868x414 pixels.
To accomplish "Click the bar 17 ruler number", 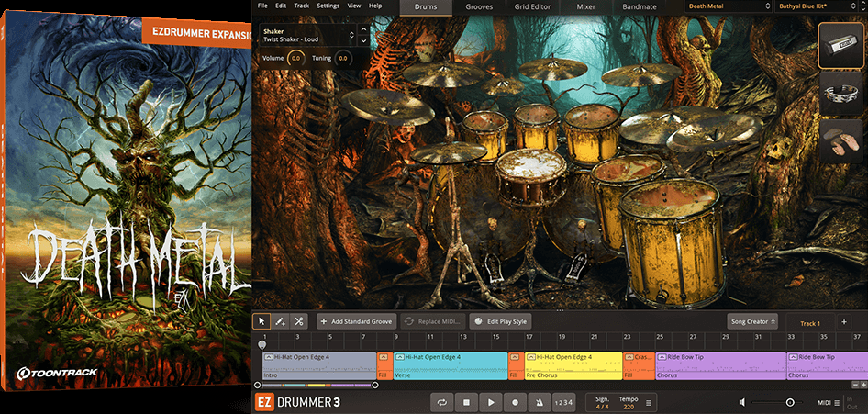I will pyautogui.click(x=529, y=337).
